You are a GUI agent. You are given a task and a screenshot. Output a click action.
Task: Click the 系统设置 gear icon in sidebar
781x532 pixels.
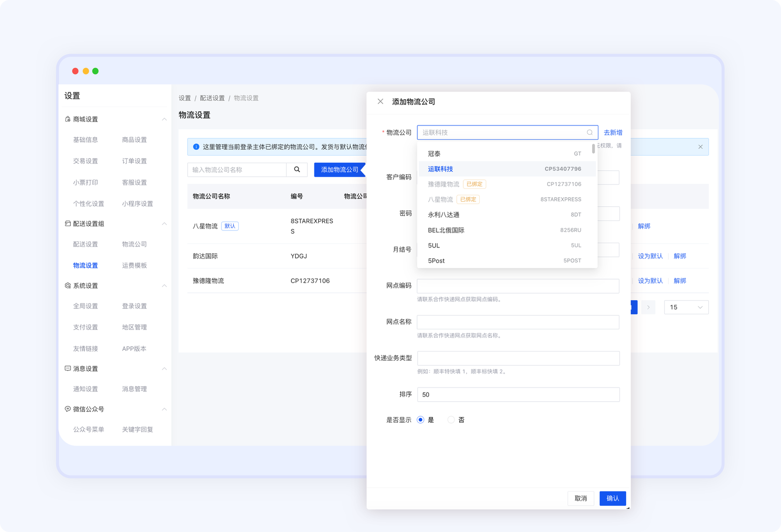tap(68, 286)
